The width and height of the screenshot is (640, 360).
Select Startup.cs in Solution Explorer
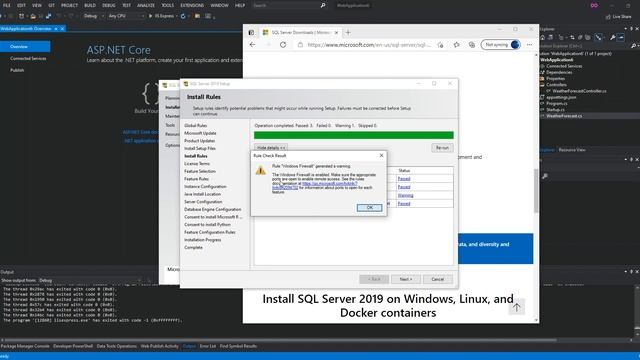[x=556, y=109]
